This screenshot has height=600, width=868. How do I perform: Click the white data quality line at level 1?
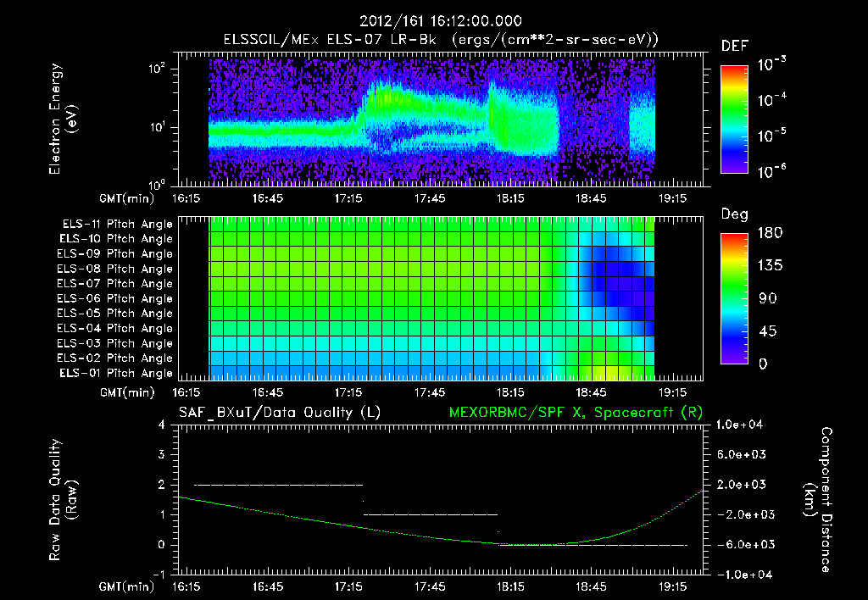[431, 514]
